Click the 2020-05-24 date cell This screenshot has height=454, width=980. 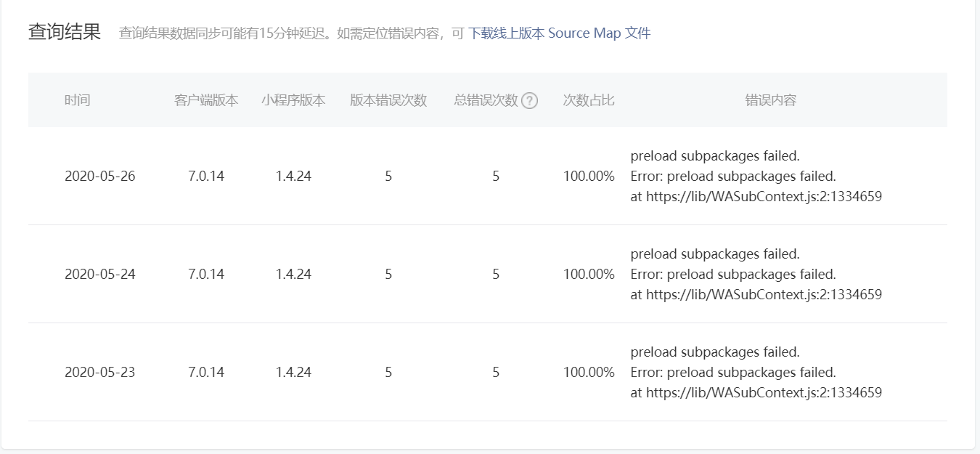(100, 275)
